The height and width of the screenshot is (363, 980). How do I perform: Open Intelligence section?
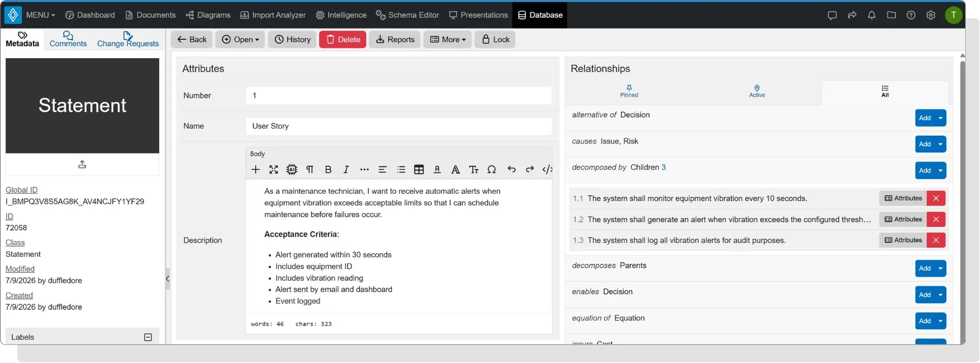341,15
